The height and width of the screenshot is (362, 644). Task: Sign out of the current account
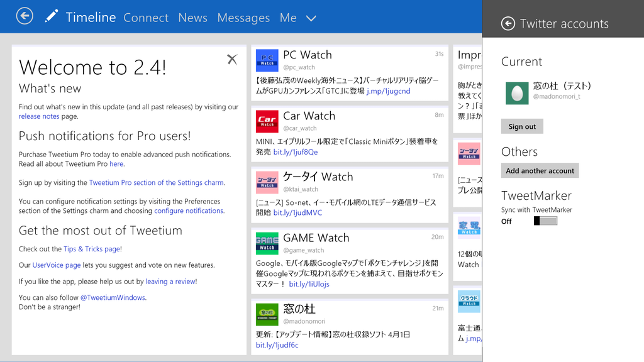522,126
